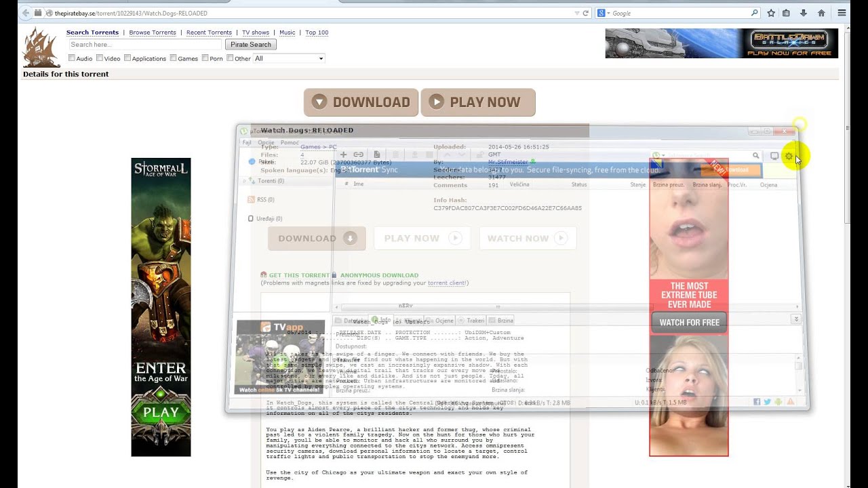Tick the Other checkbox
This screenshot has width=868, height=488.
230,58
